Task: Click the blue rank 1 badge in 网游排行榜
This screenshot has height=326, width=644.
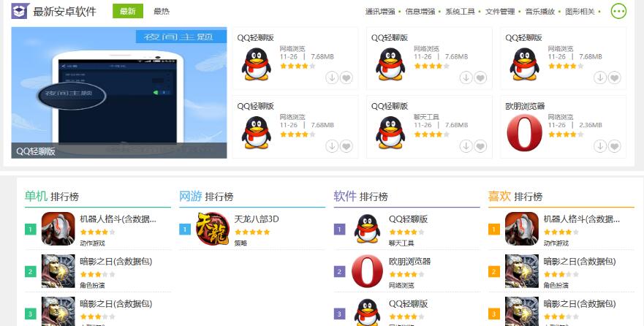Action: click(x=185, y=229)
